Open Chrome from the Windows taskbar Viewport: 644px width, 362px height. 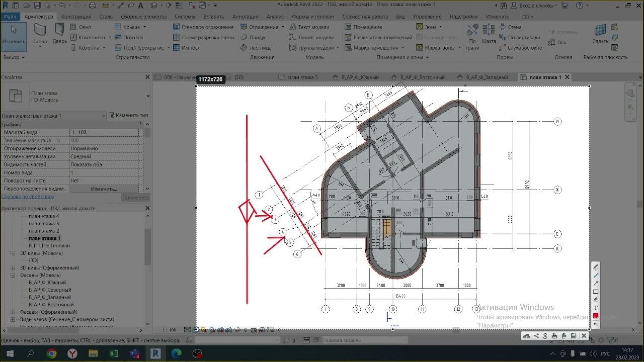[x=51, y=354]
